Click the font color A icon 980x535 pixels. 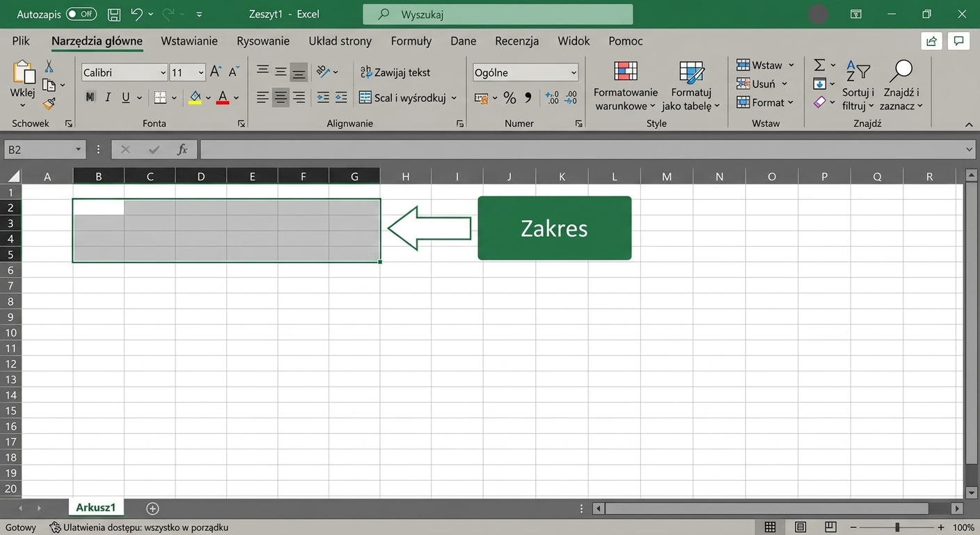[x=223, y=98]
